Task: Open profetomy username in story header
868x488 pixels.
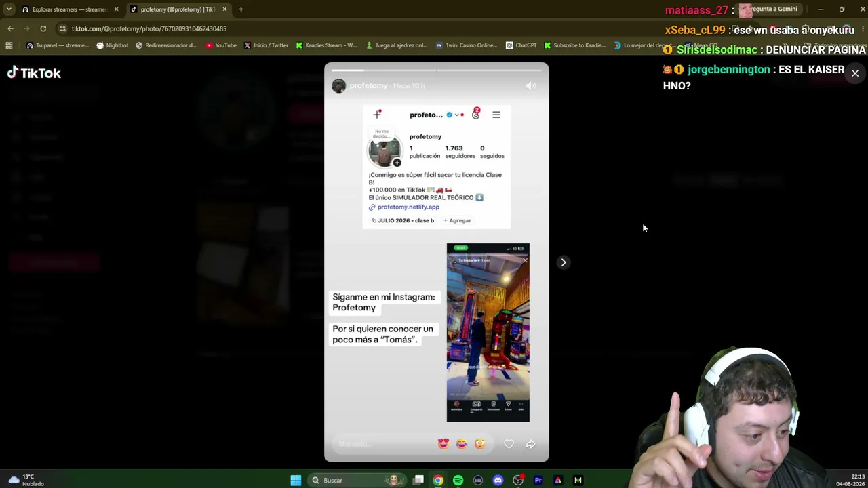Action: coord(368,85)
